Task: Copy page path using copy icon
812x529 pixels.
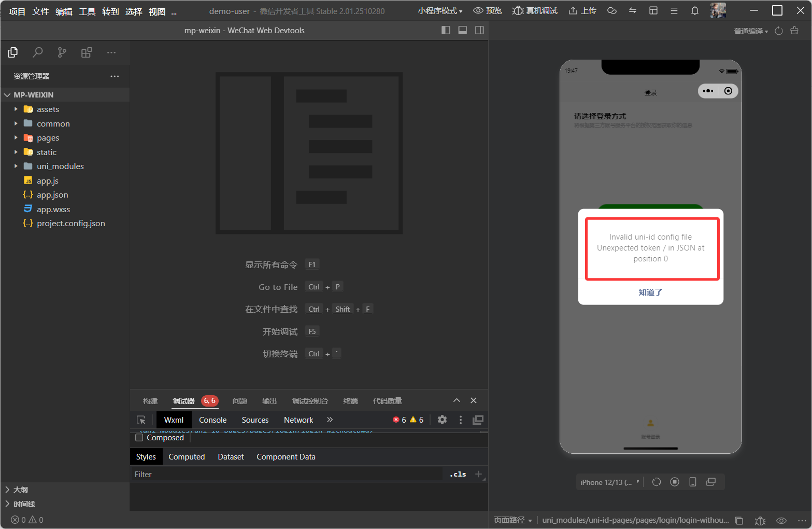Action: pyautogui.click(x=739, y=520)
